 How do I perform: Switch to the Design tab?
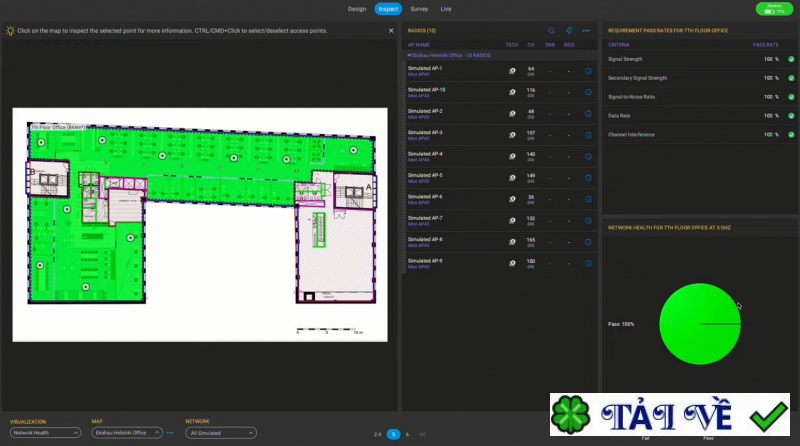(x=357, y=8)
